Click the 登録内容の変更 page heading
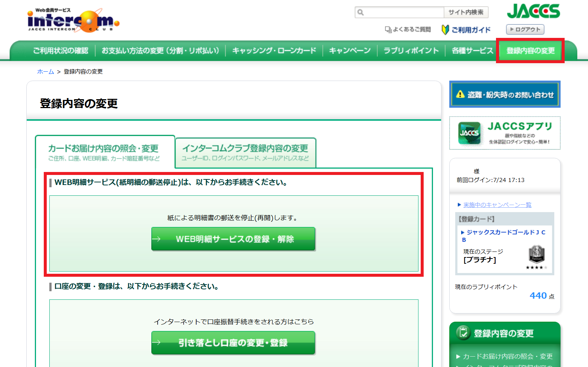588x367 pixels. [x=79, y=103]
